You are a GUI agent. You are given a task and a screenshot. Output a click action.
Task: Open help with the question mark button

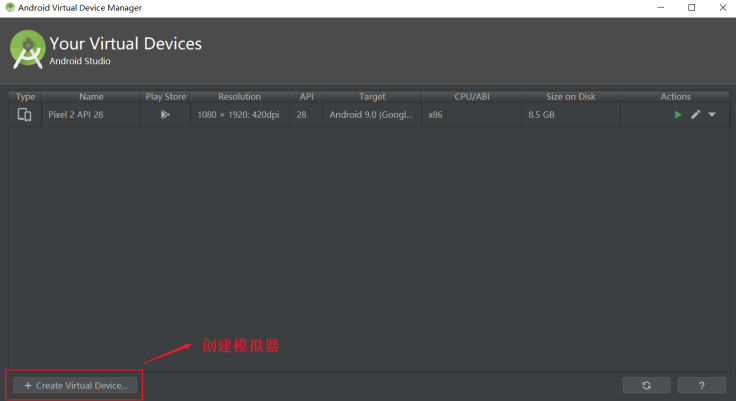click(x=702, y=386)
